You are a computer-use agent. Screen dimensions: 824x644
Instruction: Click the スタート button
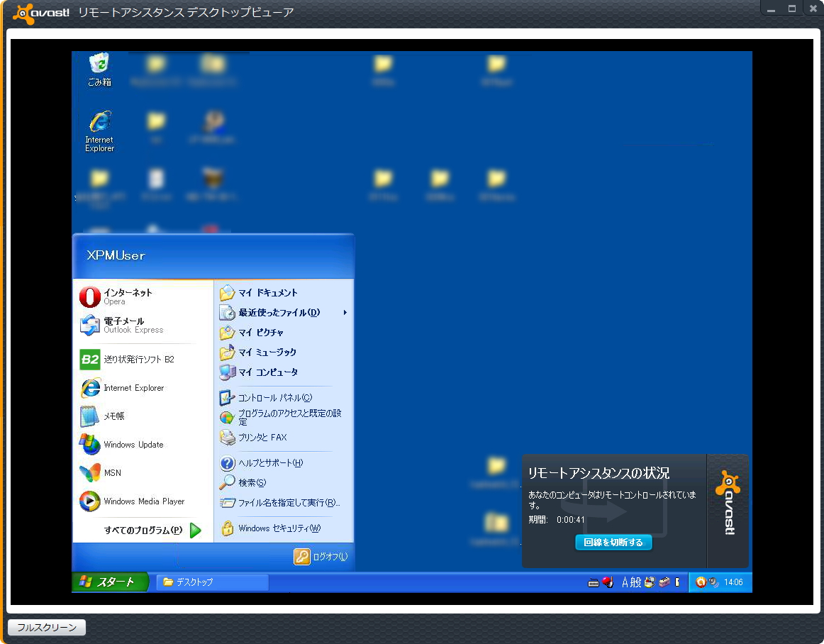point(110,582)
